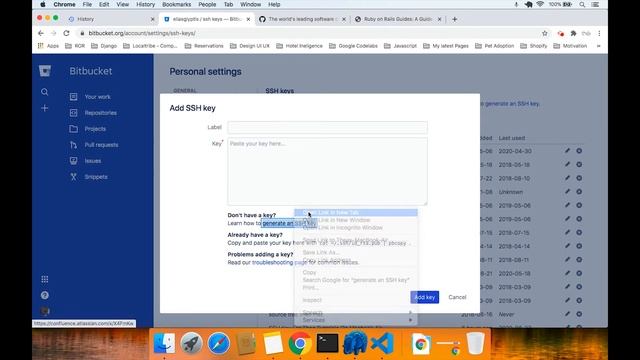This screenshot has width=640, height=360.
Task: Click the browser forward arrow
Action: point(53,33)
